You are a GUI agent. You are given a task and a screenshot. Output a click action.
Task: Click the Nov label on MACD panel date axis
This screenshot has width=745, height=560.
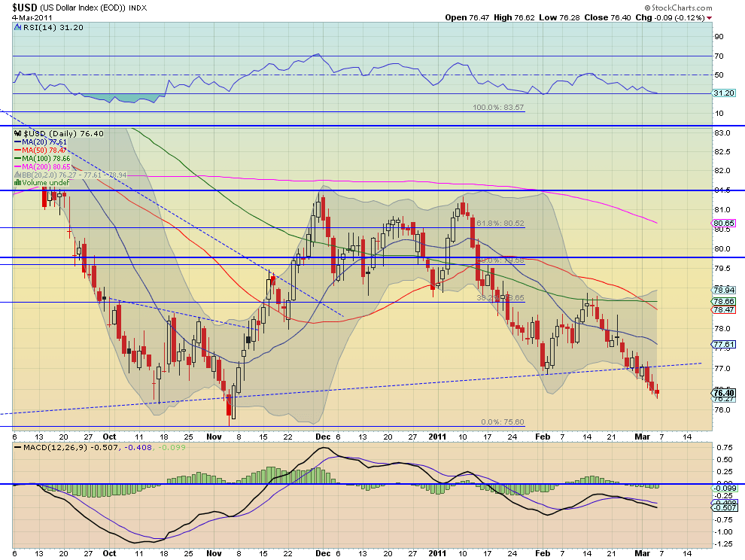click(x=214, y=553)
